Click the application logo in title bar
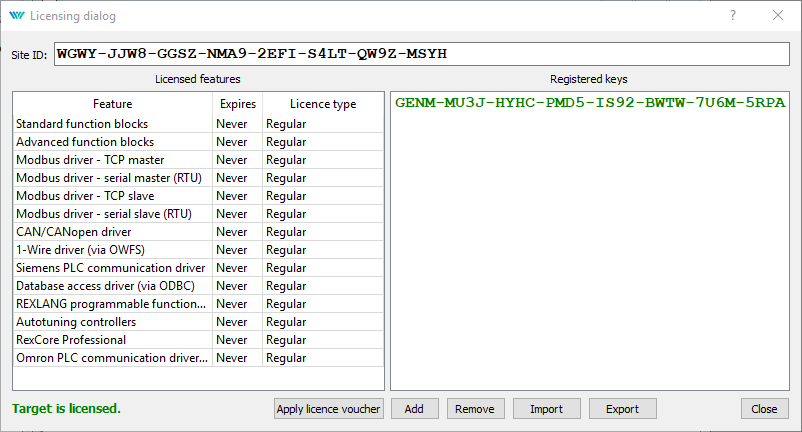 coord(17,15)
